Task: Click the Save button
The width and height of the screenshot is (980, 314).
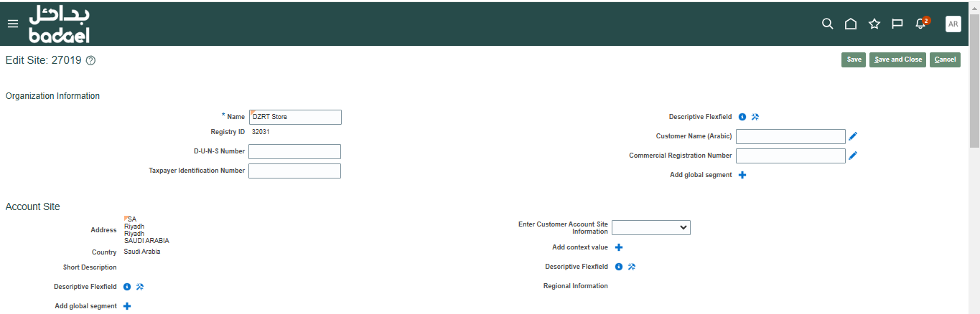Action: coord(854,60)
